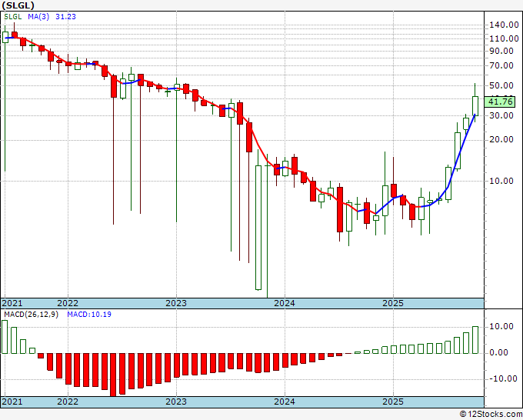
Task: Click the lowest red MACD bar in 2022
Action: [113, 375]
